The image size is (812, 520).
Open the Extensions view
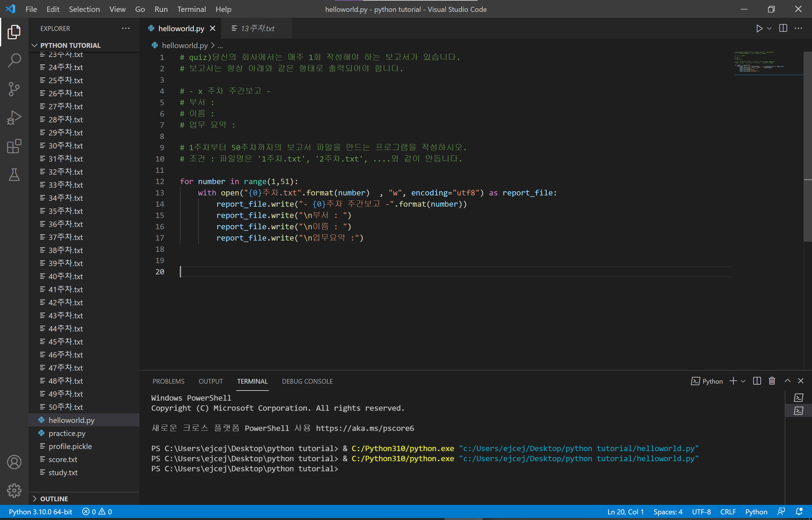(14, 146)
